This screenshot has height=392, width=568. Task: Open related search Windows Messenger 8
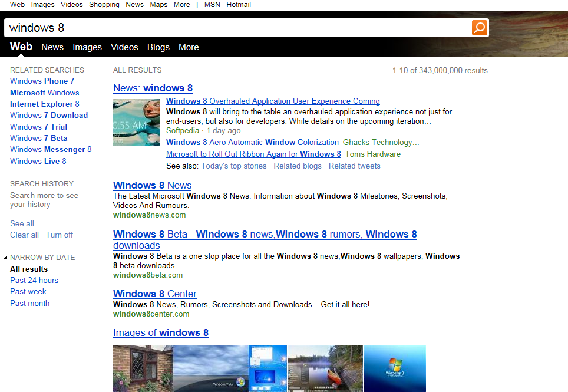[51, 150]
